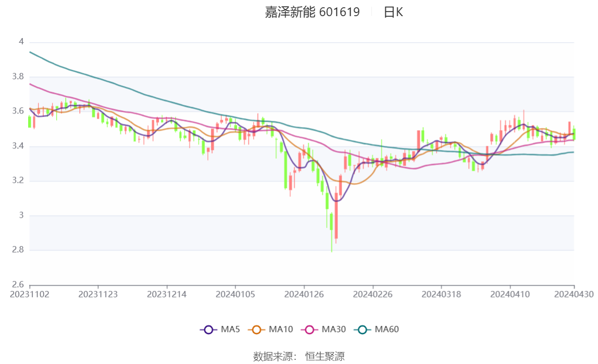Click the MA60 teal legend marker
The width and height of the screenshot is (598, 364).
(x=363, y=330)
